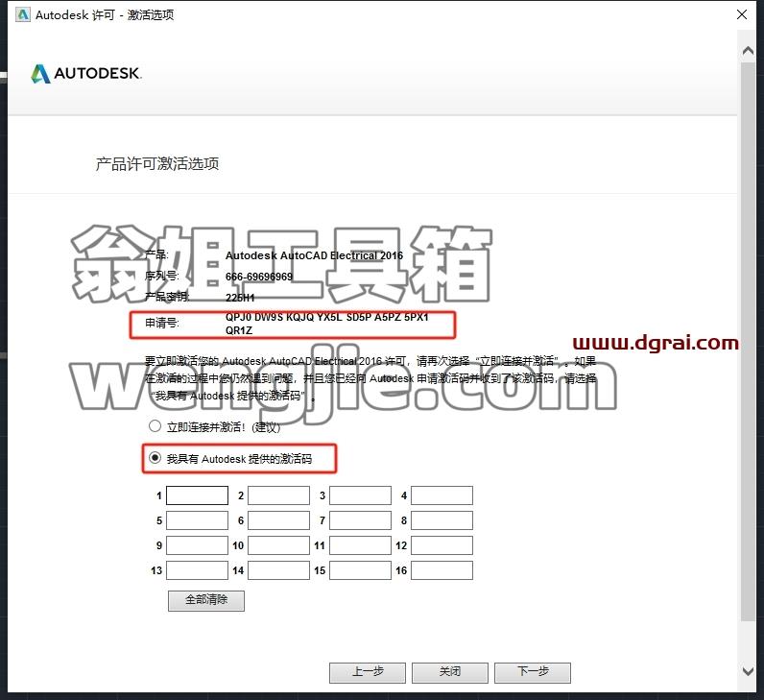Select the connect-and-activate-now radio option

pos(155,426)
